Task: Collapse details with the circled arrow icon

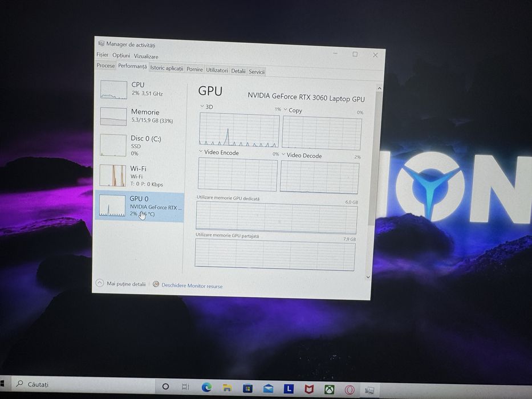Action: tap(99, 283)
